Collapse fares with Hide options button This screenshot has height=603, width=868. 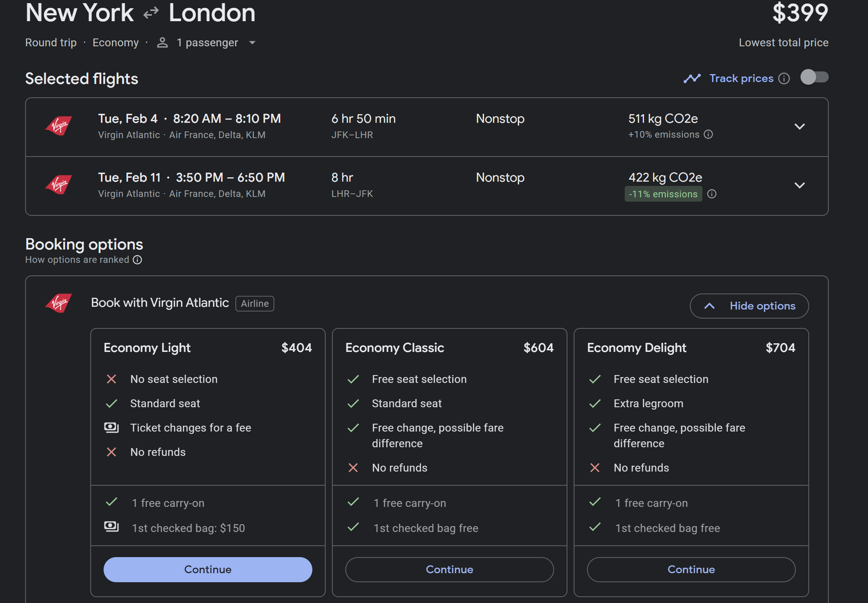[x=749, y=306]
